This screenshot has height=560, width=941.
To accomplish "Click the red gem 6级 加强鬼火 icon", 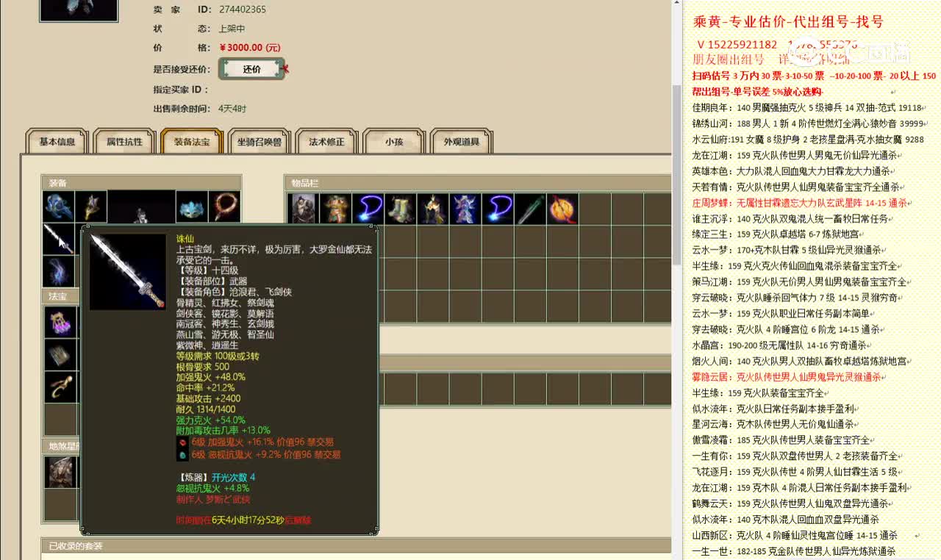I will [182, 442].
